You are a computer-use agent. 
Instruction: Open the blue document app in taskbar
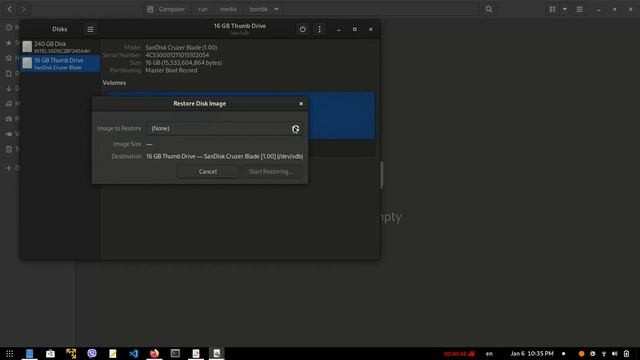point(29,353)
